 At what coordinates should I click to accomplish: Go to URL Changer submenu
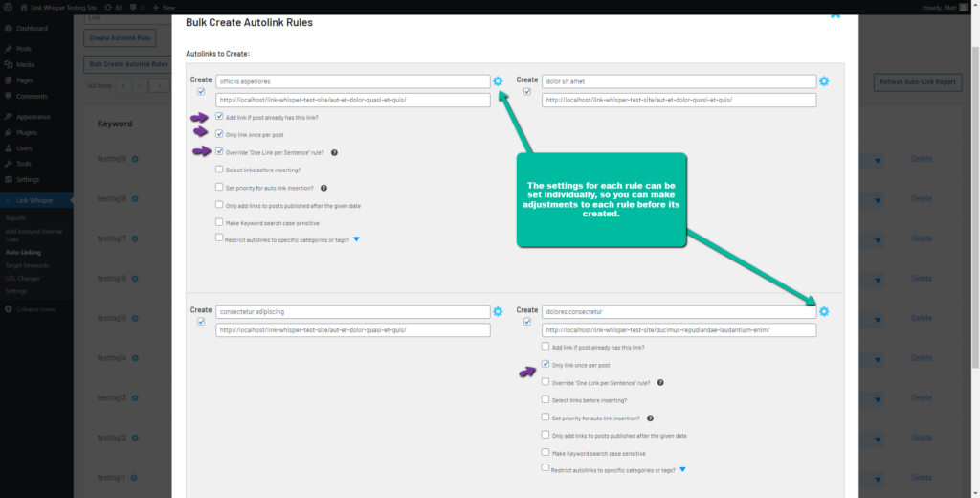coord(23,279)
